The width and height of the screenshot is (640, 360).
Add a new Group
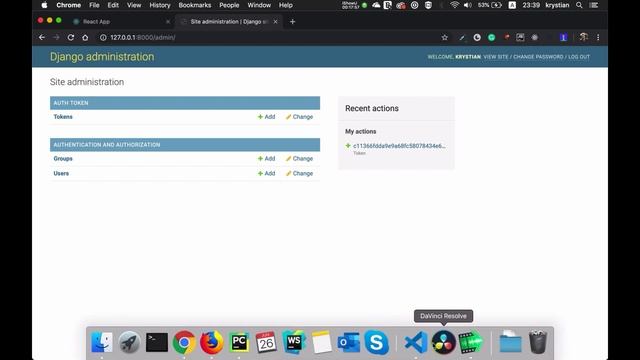pyautogui.click(x=267, y=158)
